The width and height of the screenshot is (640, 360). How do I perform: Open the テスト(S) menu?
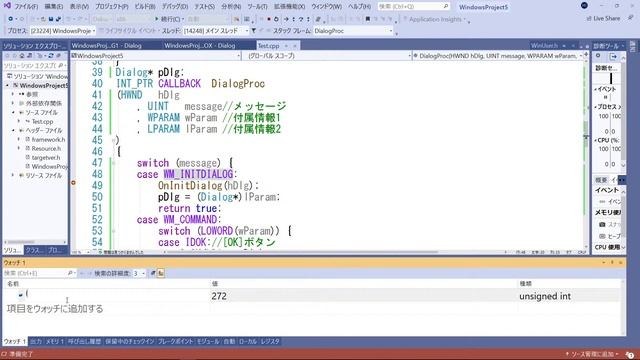tap(204, 7)
